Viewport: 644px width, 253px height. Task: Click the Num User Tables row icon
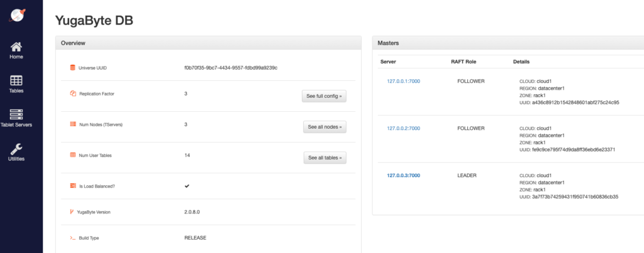(73, 155)
